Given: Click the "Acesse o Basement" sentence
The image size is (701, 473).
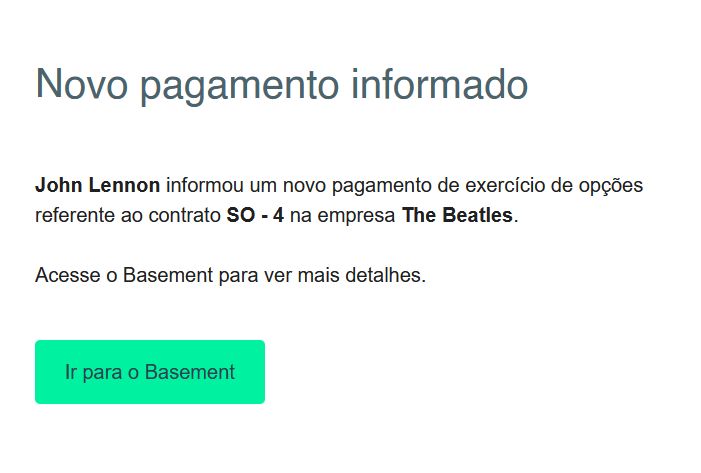Looking at the screenshot, I should [x=230, y=275].
